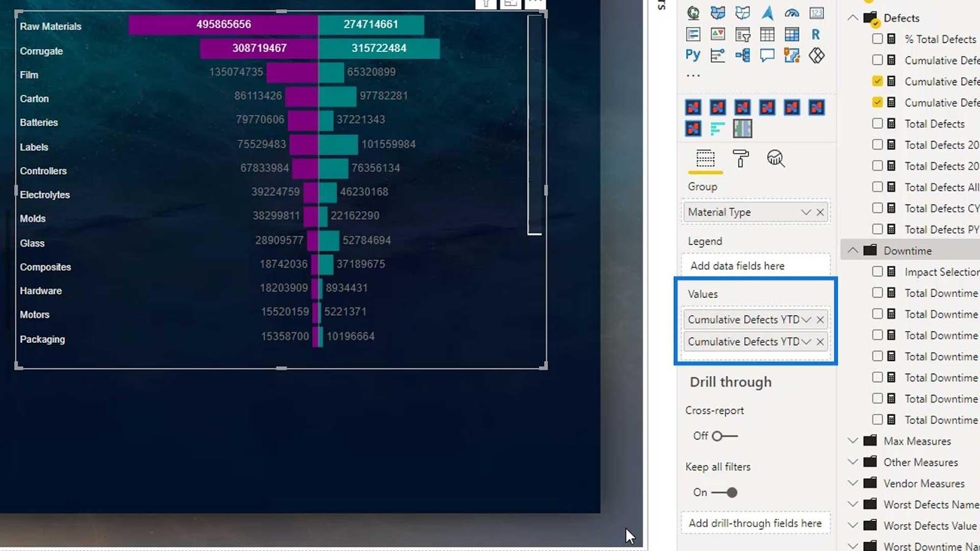
Task: Select the teal horizontal bar custom visual
Action: pyautogui.click(x=718, y=129)
